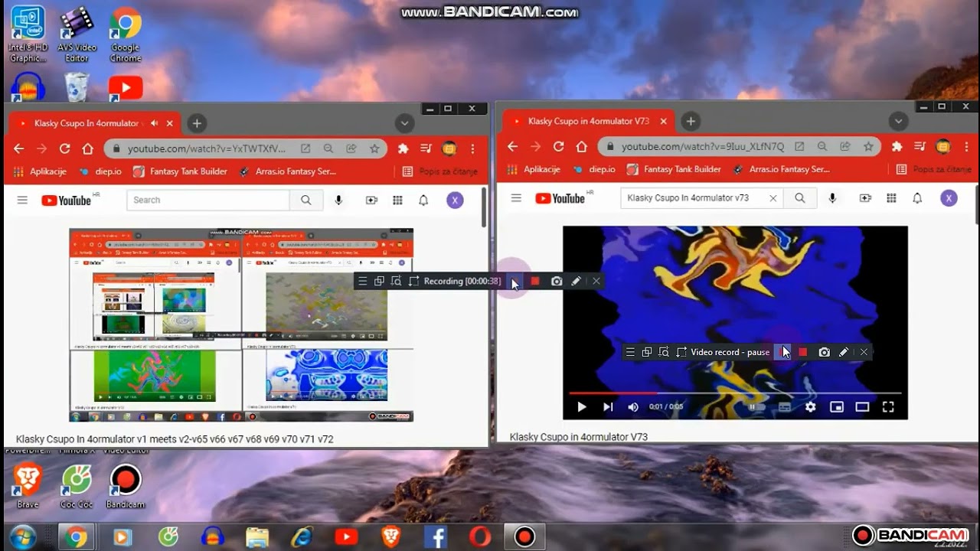Skip to next video in right player
980x551 pixels.
click(x=608, y=407)
